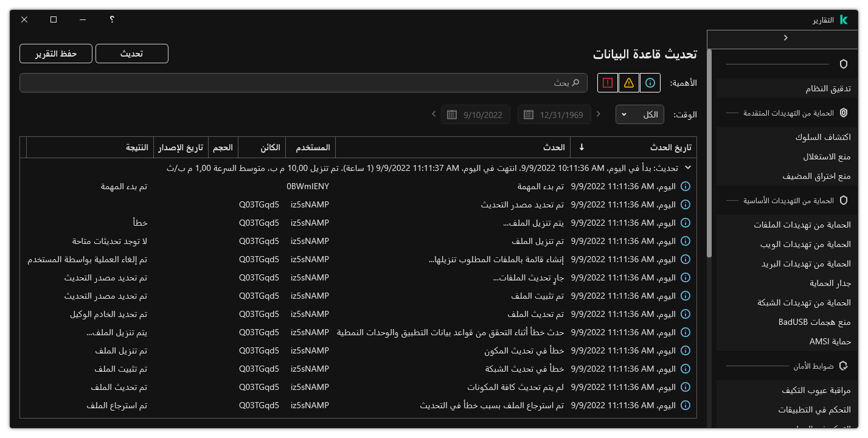
Task: Toggle the informational events filter
Action: coord(650,82)
